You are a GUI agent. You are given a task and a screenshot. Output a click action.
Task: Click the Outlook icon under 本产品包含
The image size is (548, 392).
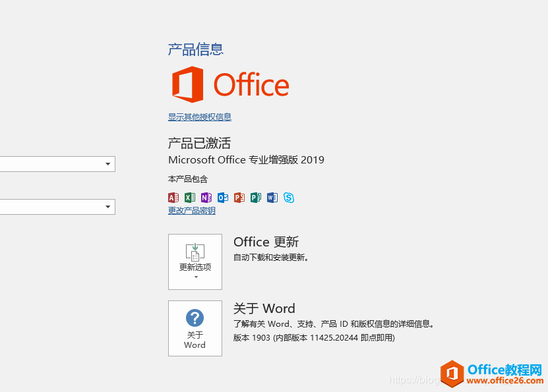223,197
